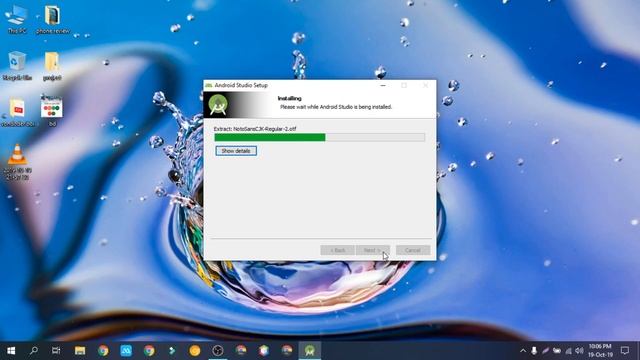
Task: Open taskbar Search magnifier
Action: pos(34,351)
